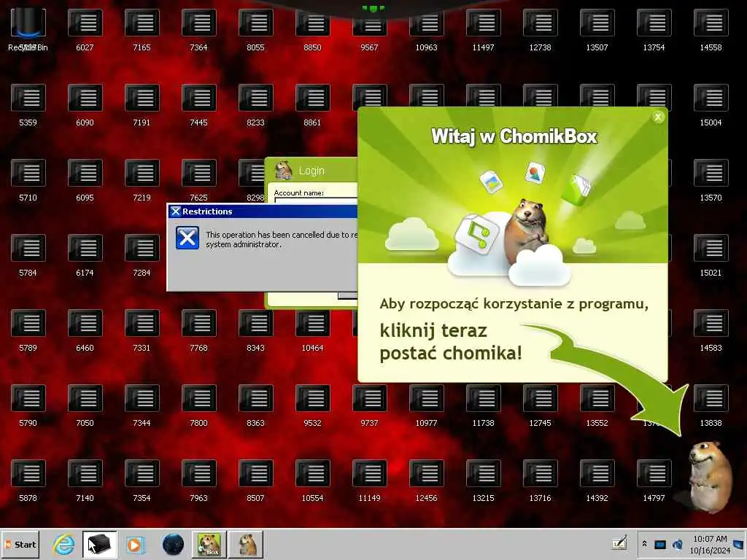Select desktop file icon 6174
This screenshot has height=560, width=747.
coord(85,254)
